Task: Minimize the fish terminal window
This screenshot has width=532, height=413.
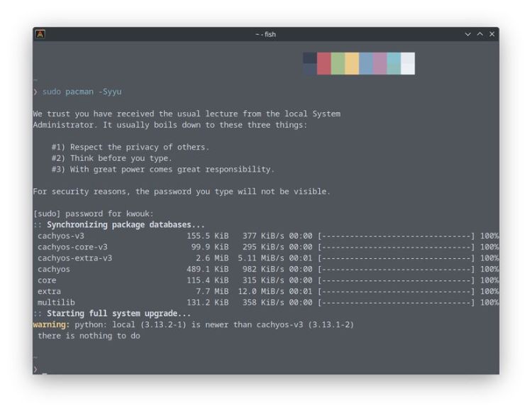Action: 467,34
